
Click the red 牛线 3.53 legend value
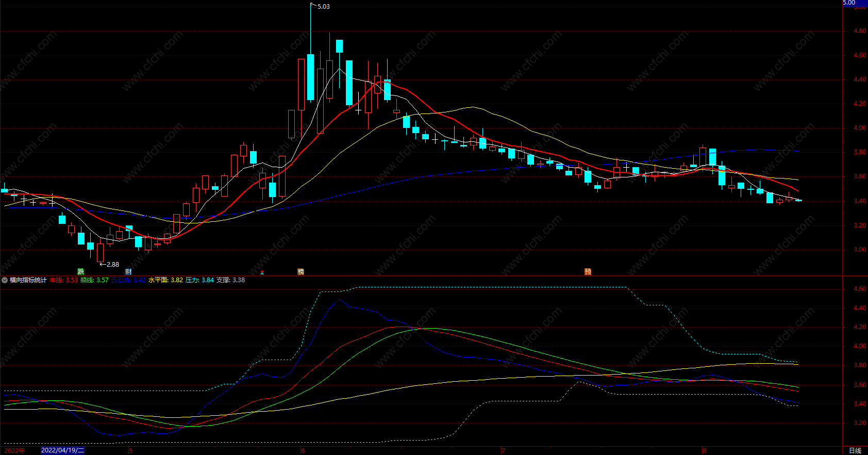[x=63, y=280]
